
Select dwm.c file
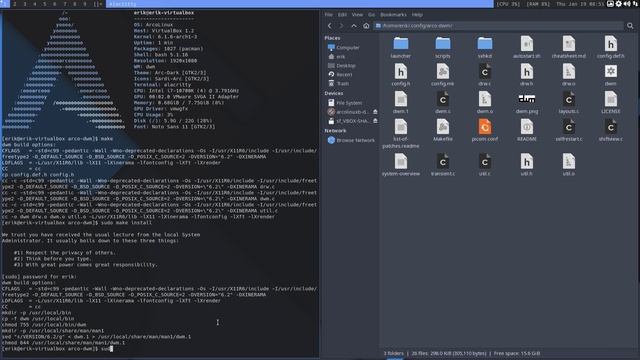[442, 103]
